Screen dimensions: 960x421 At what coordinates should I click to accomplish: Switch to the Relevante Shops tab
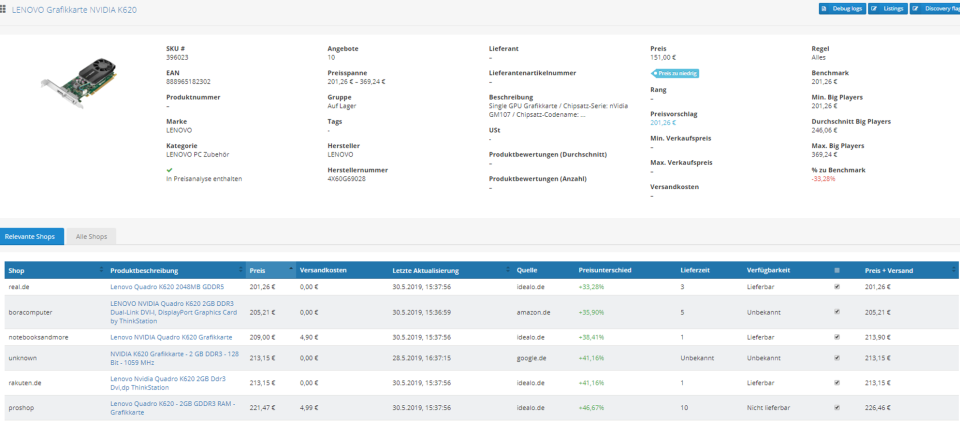click(x=32, y=236)
